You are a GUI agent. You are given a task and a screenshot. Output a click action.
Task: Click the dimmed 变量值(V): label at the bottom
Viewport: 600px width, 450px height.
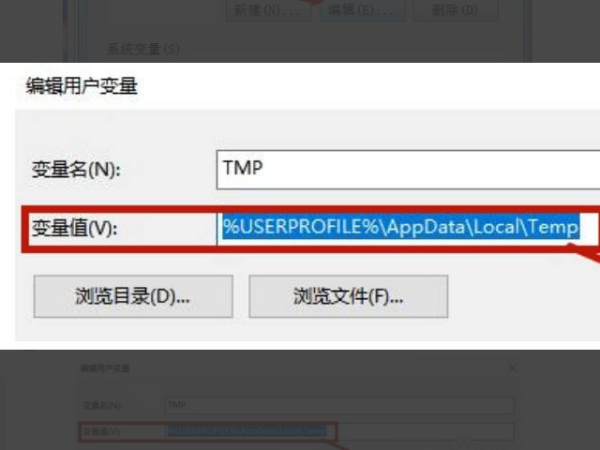(102, 432)
